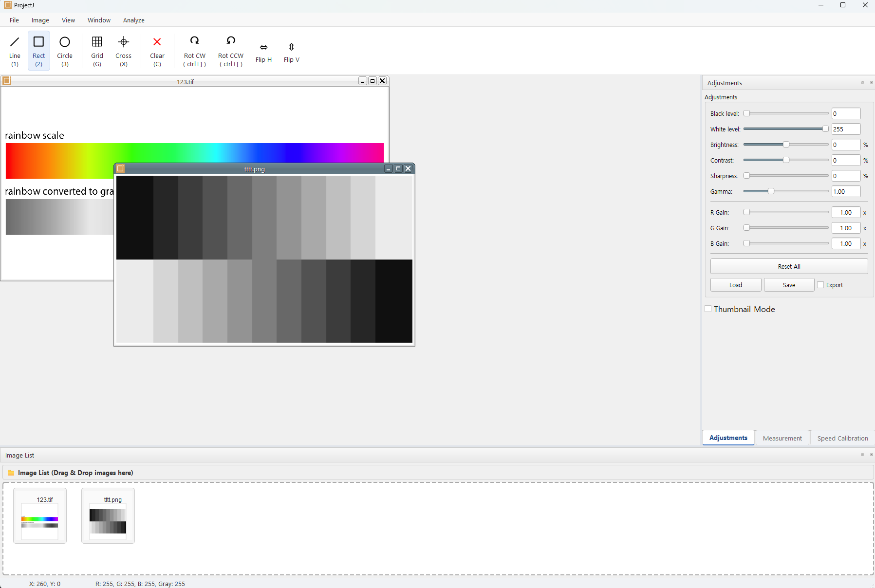Click the Black level slider handle
875x588 pixels.
[x=746, y=113]
